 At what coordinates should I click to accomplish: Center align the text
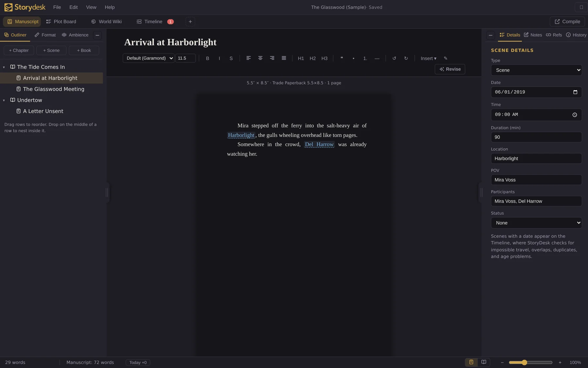coord(260,58)
